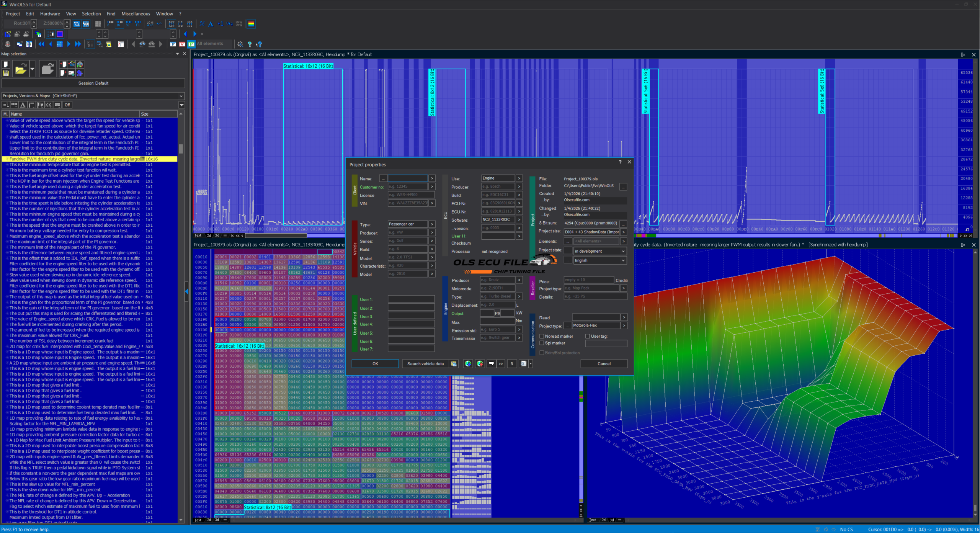This screenshot has height=533, width=980.
Task: Expand the Projects, Versions & Maps dropdown
Action: (181, 96)
